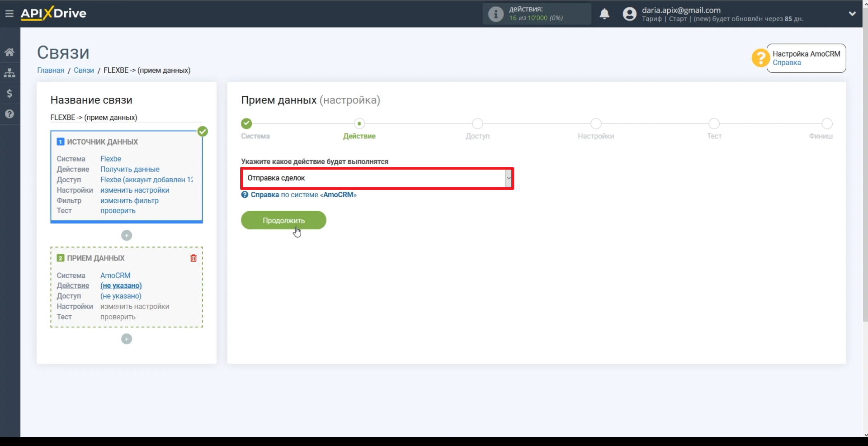The height and width of the screenshot is (446, 868).
Task: Open the Отправка сделок action dropdown
Action: point(377,178)
